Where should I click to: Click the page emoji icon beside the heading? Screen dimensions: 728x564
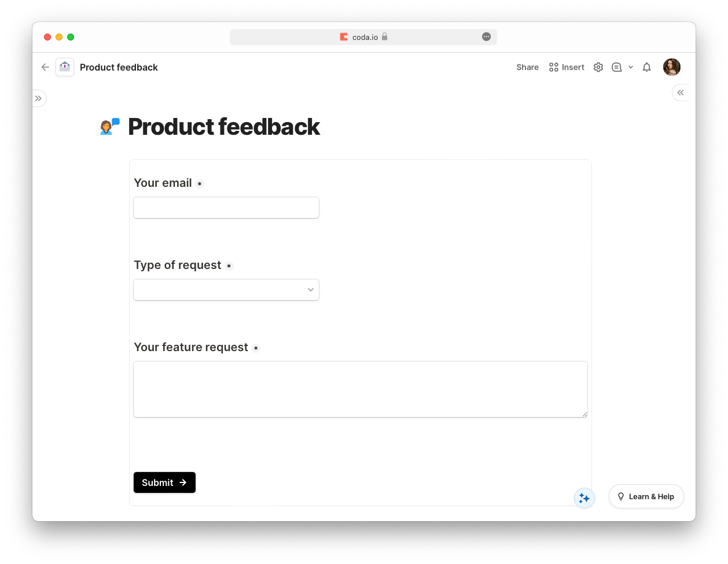[x=110, y=127]
